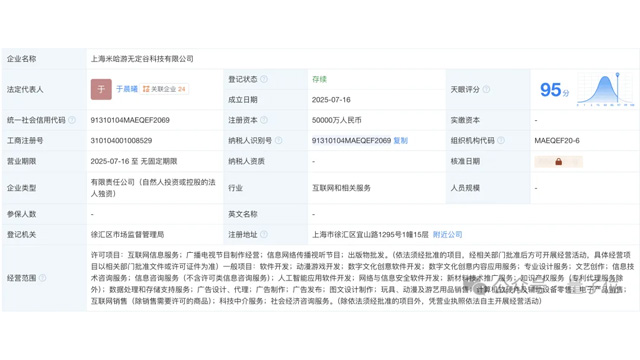Click the help icon beside 组织机构代码
Image resolution: width=640 pixels, height=360 pixels.
[x=501, y=140]
